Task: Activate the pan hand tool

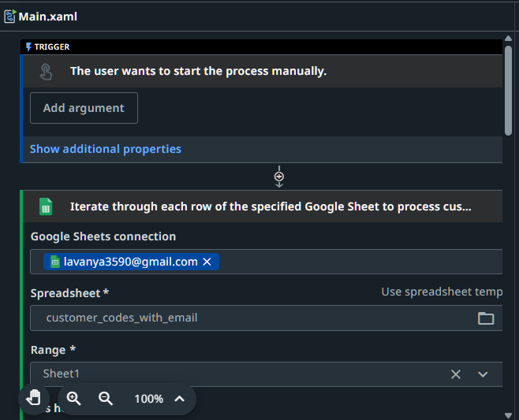Action: point(34,398)
